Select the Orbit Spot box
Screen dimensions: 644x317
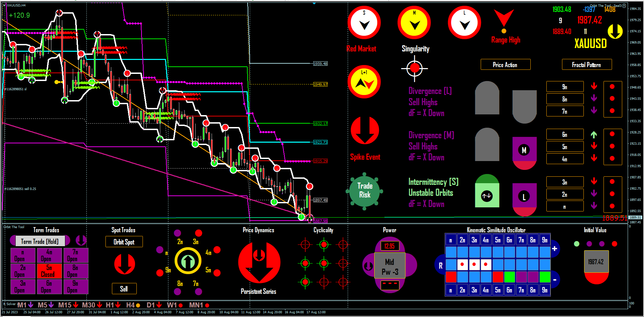[x=124, y=242]
